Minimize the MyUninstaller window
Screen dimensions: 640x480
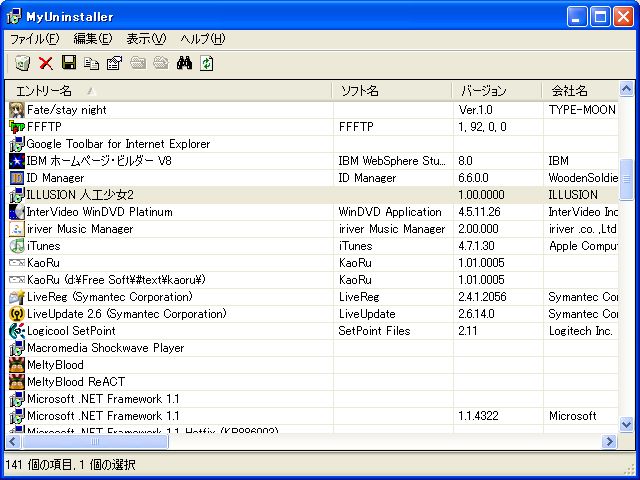(x=577, y=17)
